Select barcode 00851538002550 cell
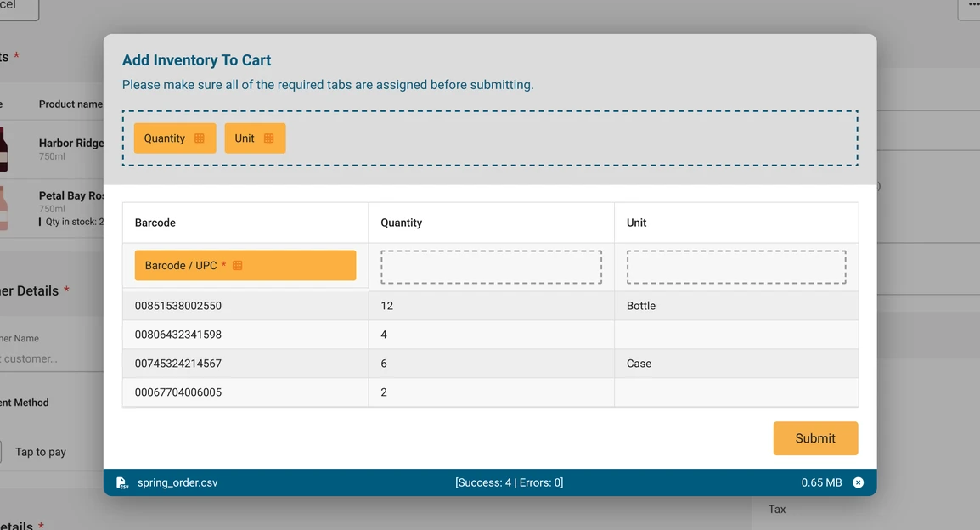Screen dimensions: 980x530 [245, 306]
